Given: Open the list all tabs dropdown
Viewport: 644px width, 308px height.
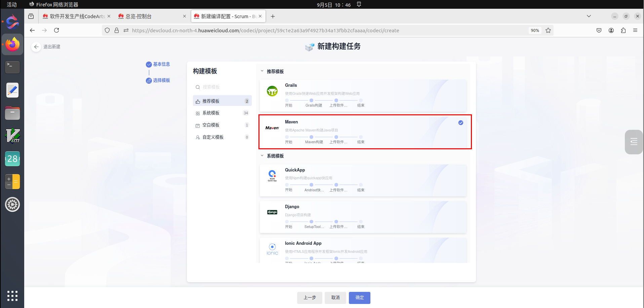Looking at the screenshot, I should [589, 16].
